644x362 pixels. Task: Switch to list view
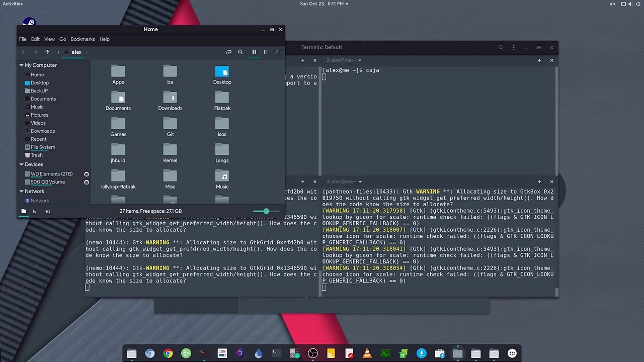click(266, 52)
